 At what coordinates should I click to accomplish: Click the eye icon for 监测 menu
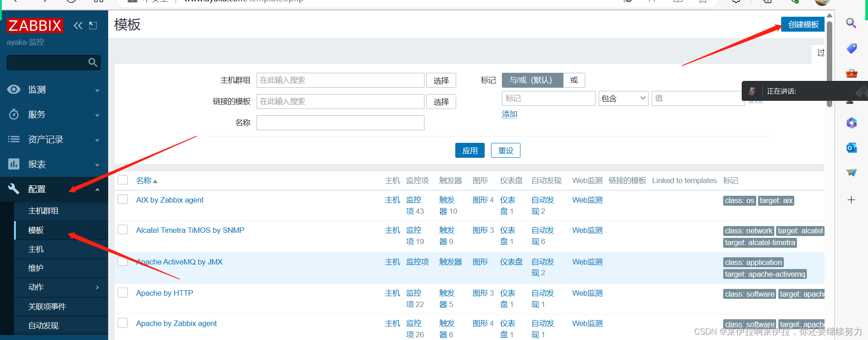[x=14, y=90]
